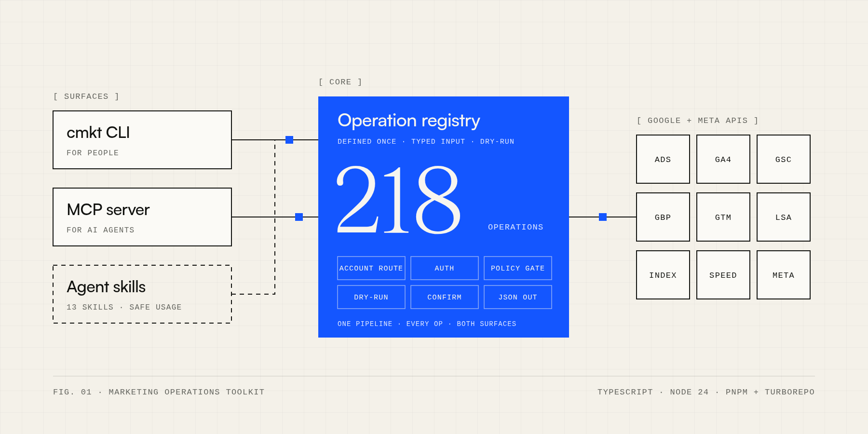Viewport: 868px width, 434px height.
Task: Open the SPEED API tile
Action: pyautogui.click(x=723, y=275)
